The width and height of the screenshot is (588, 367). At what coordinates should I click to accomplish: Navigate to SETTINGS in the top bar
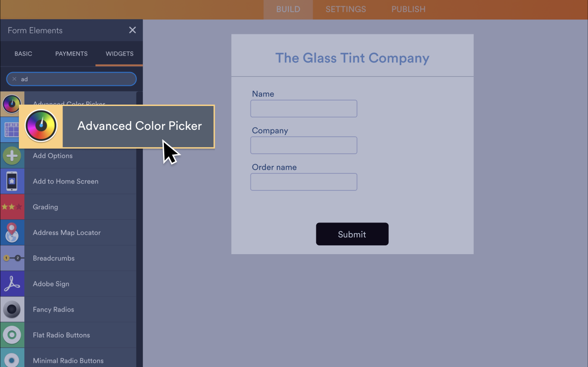[345, 9]
